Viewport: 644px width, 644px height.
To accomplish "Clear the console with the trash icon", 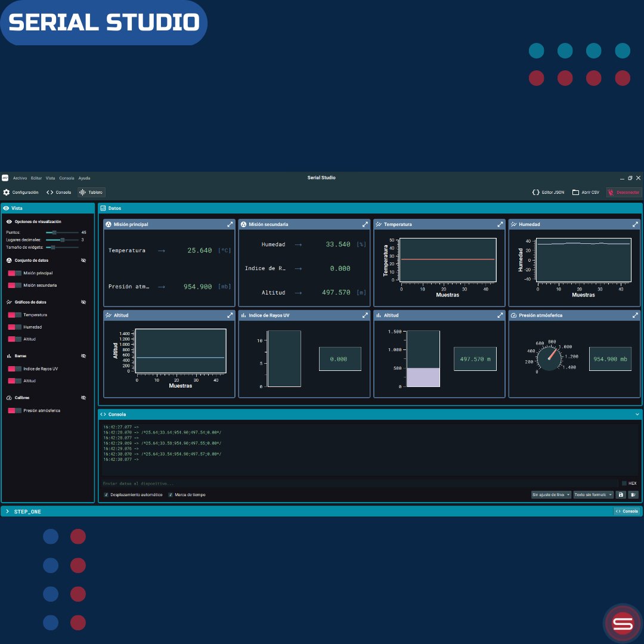I will click(x=633, y=494).
